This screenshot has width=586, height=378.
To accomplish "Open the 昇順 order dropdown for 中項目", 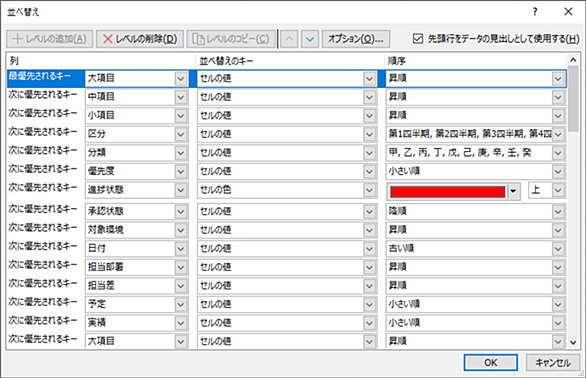I will 558,97.
